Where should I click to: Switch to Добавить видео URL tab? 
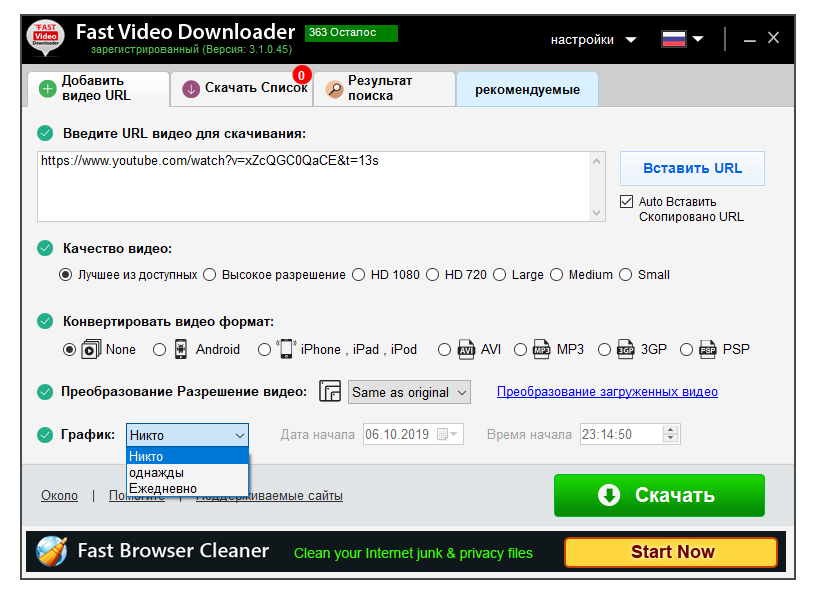(98, 89)
